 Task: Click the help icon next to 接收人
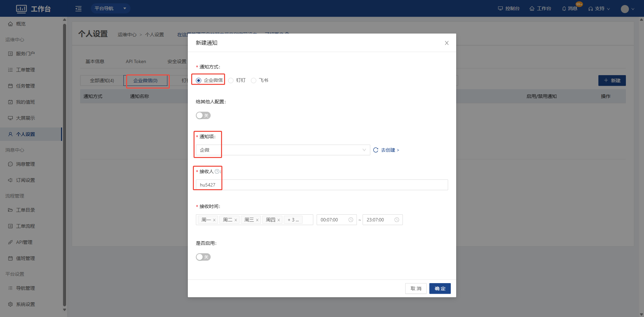217,171
